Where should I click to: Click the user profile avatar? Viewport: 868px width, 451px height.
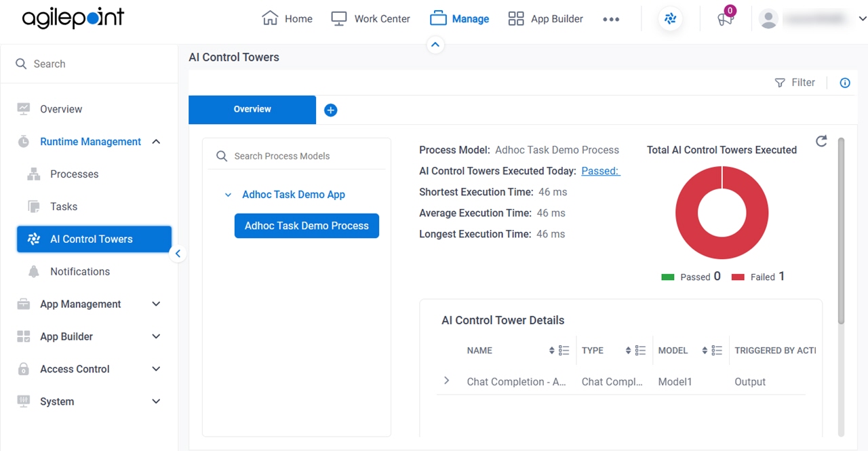coord(768,19)
